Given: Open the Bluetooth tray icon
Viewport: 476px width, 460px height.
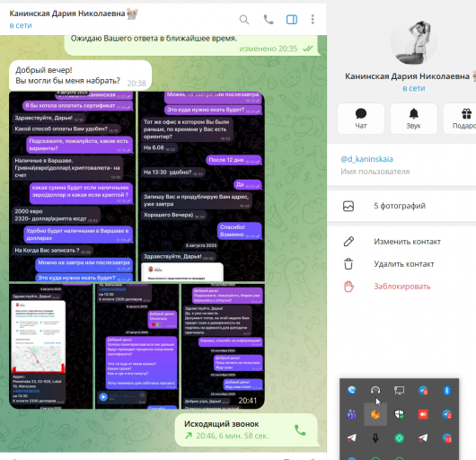Looking at the screenshot, I should (x=447, y=390).
